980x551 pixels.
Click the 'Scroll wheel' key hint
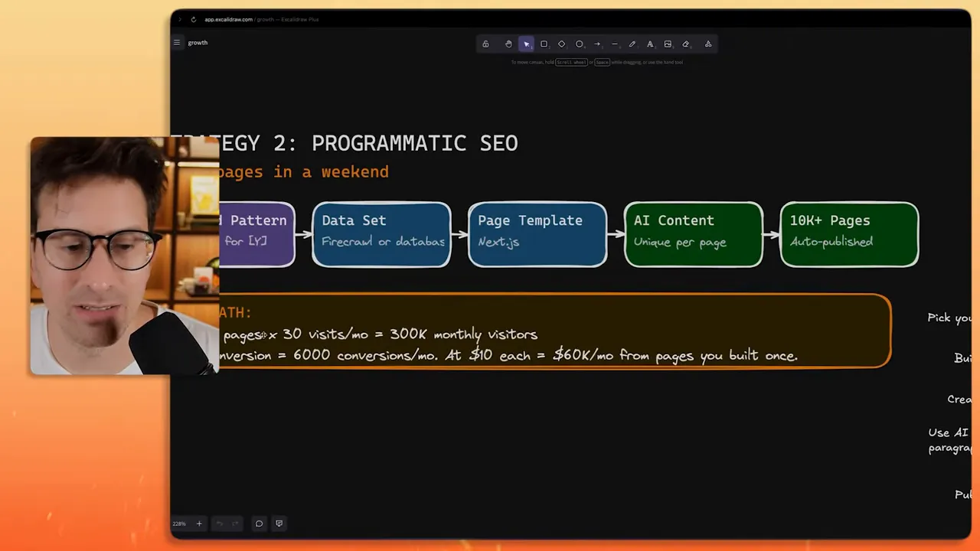pos(571,62)
